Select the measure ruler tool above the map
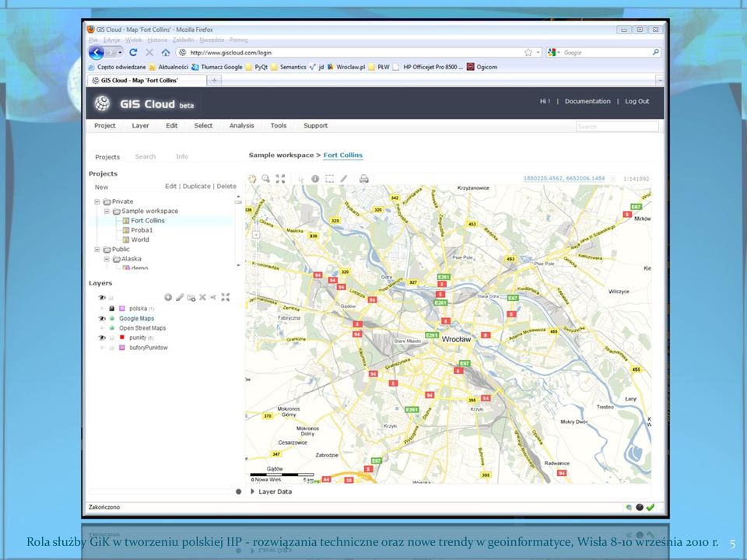The height and width of the screenshot is (560, 747). [x=343, y=179]
